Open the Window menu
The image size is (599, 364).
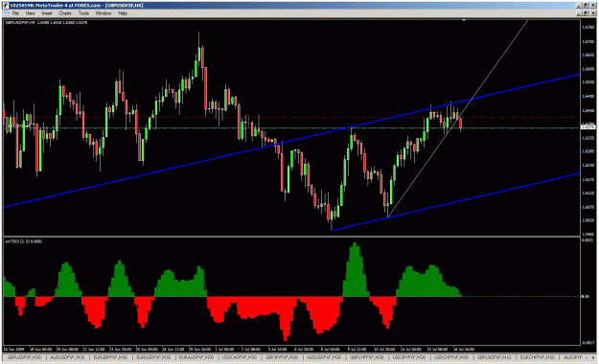[x=104, y=13]
